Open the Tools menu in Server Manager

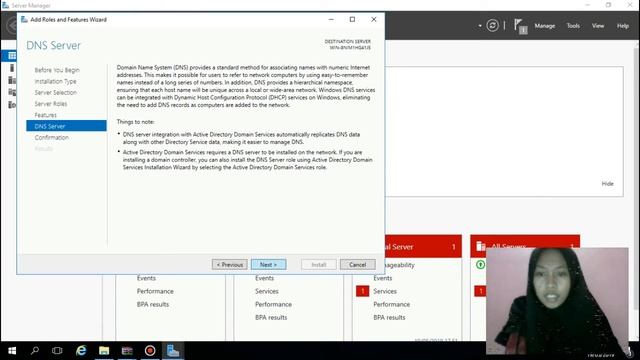coord(573,26)
